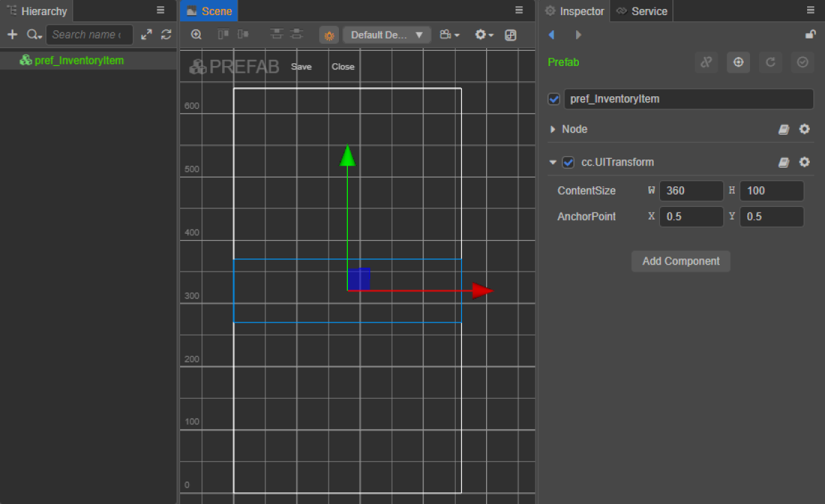Viewport: 825px width, 504px height.
Task: Click the expand/collapse all icon in Hierarchy
Action: click(x=146, y=34)
